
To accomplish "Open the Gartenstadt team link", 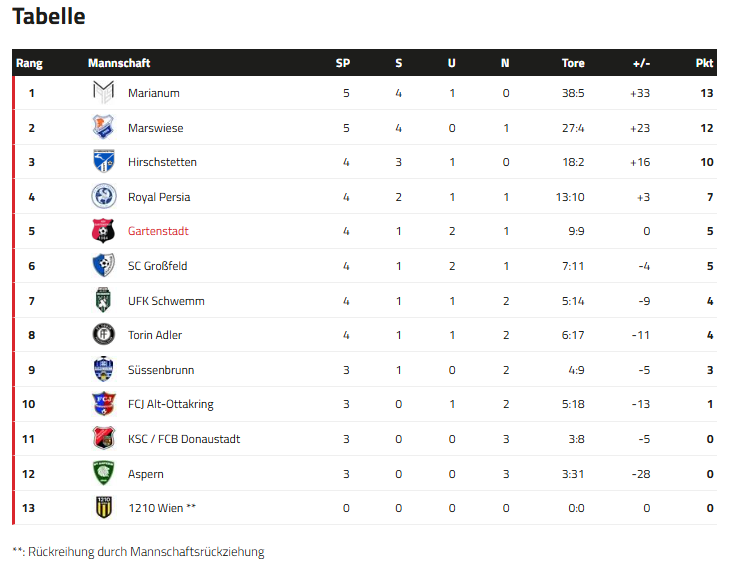I will [x=158, y=231].
